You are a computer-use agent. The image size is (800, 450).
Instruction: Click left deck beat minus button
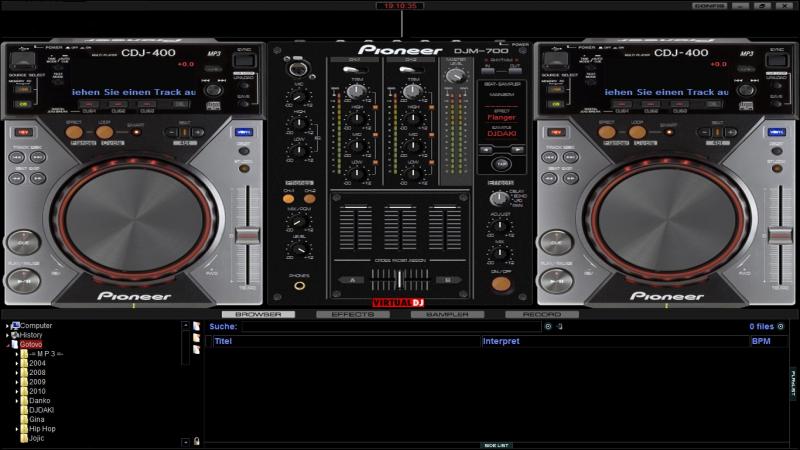coord(171,132)
